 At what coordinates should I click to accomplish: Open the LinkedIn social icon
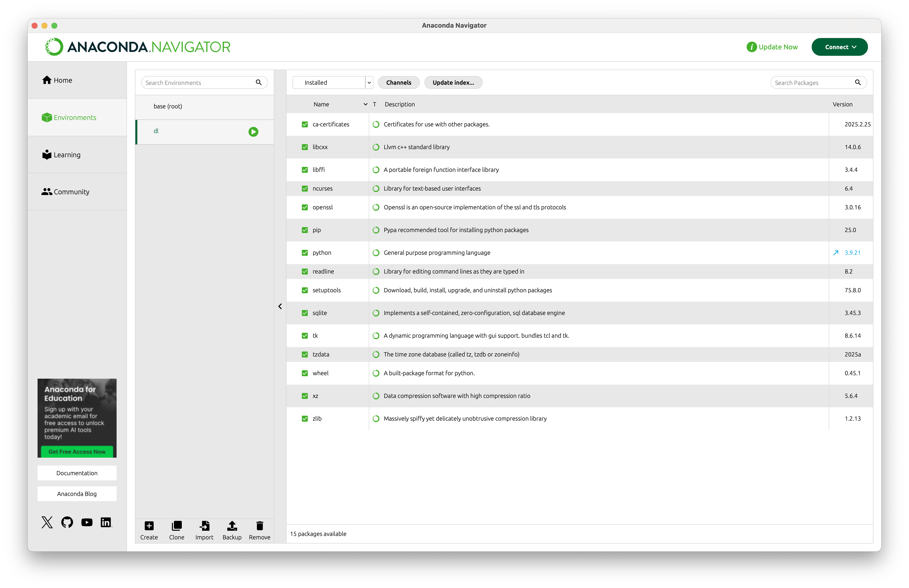coord(106,522)
